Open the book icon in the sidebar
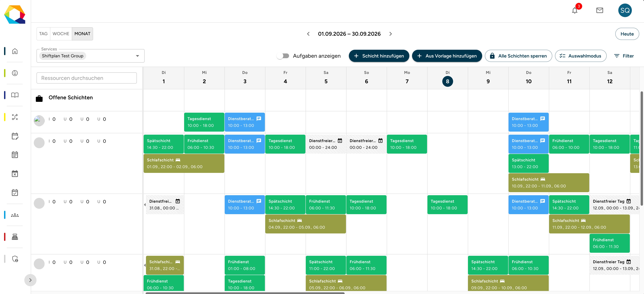The image size is (644, 294). (x=15, y=95)
